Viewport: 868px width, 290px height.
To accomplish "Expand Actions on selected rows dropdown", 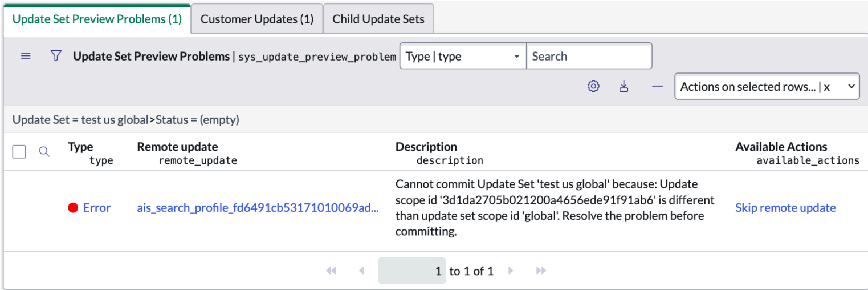I will (x=767, y=87).
